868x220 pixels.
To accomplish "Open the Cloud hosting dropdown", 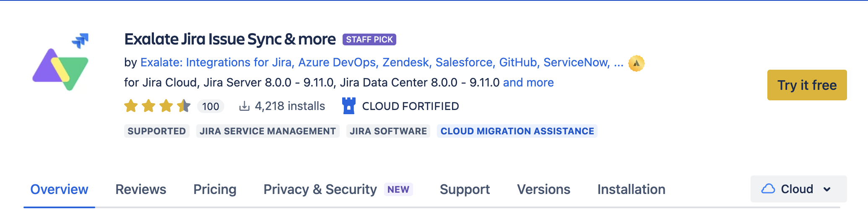I will pos(798,189).
